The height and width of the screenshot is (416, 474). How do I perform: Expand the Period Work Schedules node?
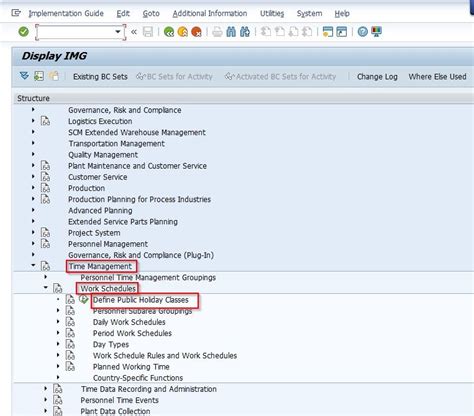point(58,333)
